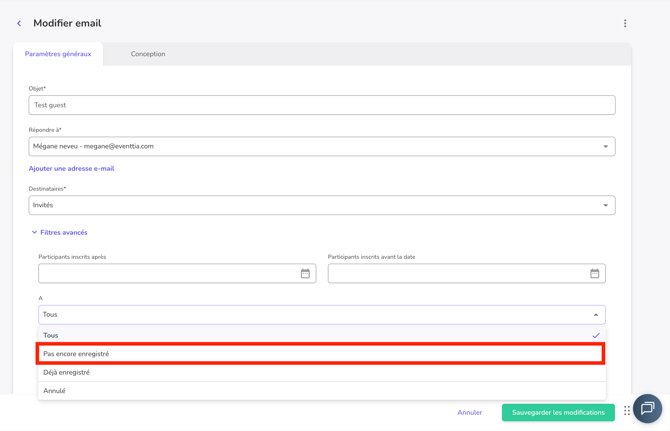Collapse the Filtres avancés section
The height and width of the screenshot is (431, 670).
(x=59, y=232)
